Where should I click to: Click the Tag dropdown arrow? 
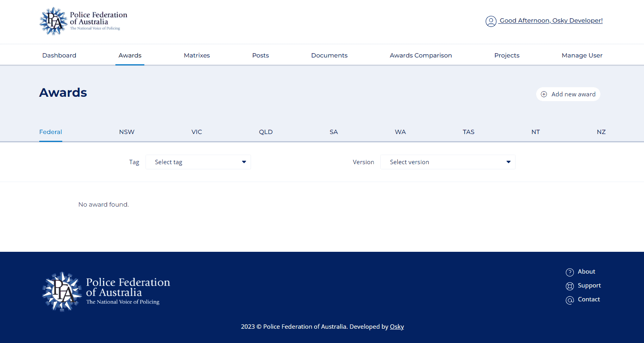(244, 162)
